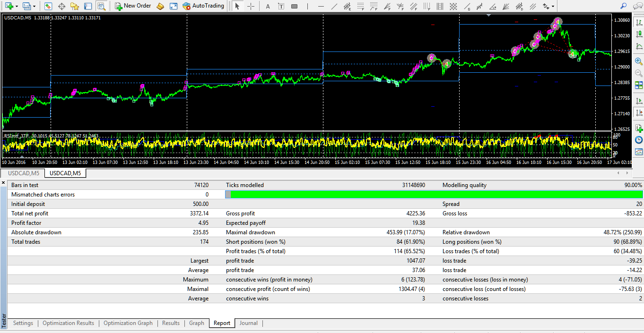Select the Text Label tool

pyautogui.click(x=281, y=6)
